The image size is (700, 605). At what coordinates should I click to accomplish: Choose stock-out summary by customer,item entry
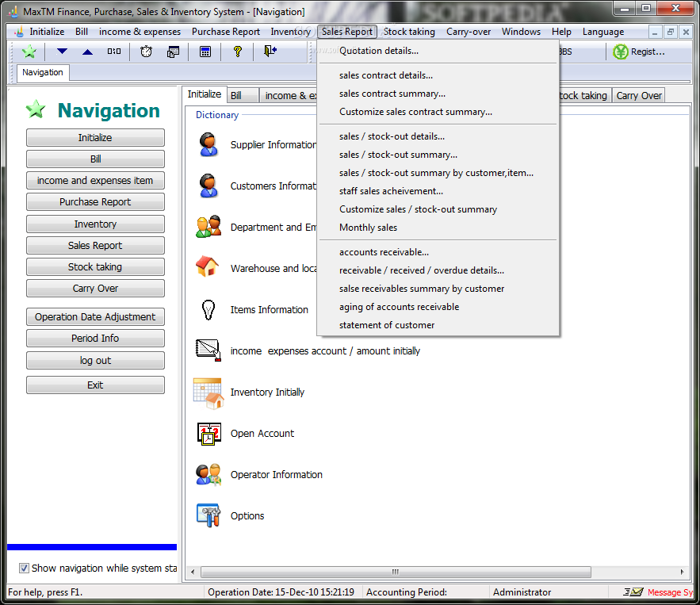click(438, 173)
